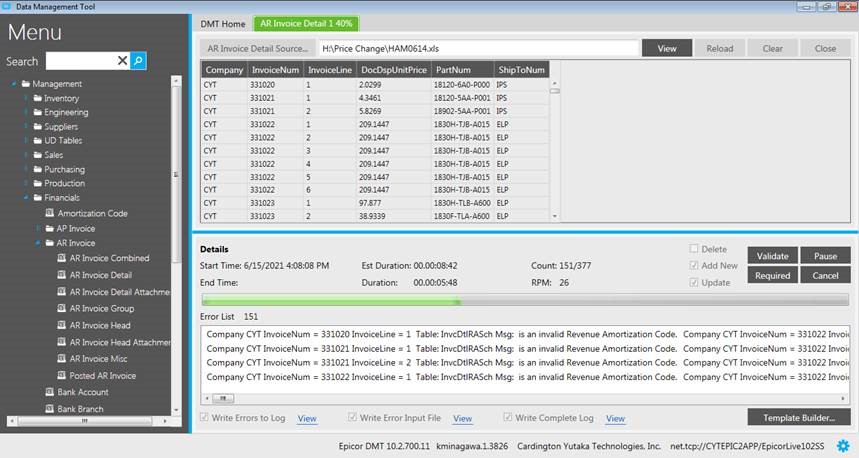Pause the running import
The image size is (859, 458).
pyautogui.click(x=825, y=256)
